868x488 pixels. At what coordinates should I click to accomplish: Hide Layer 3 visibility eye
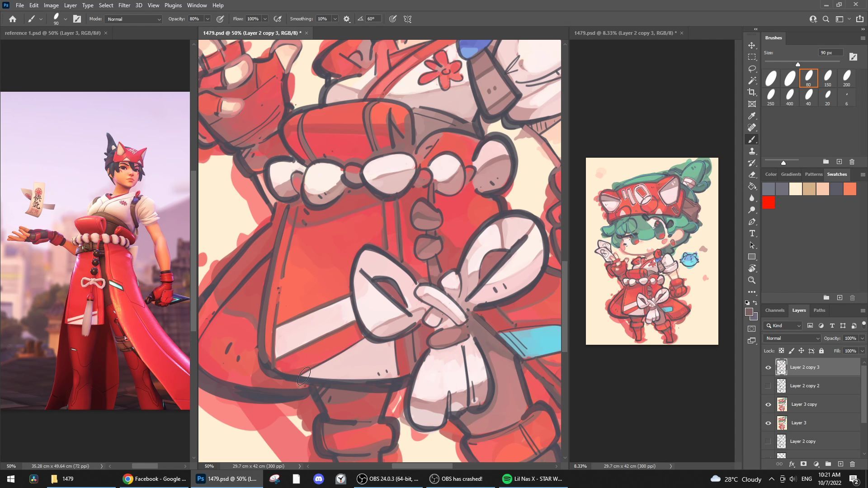coord(768,423)
